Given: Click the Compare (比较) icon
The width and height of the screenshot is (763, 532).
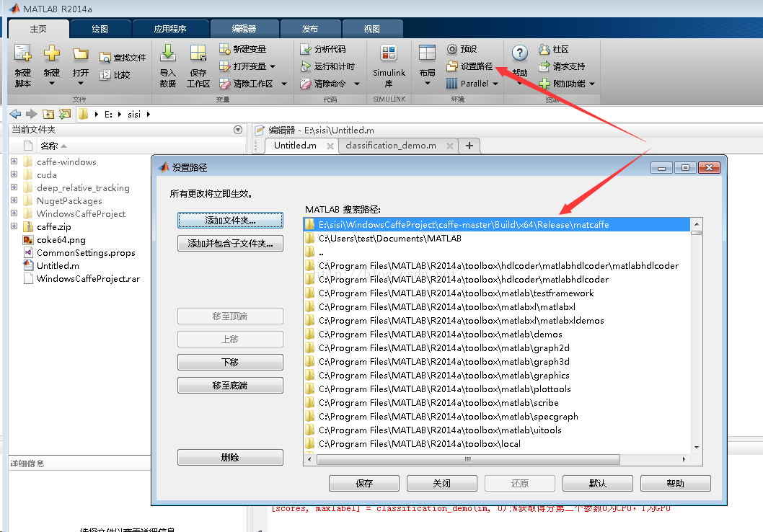Looking at the screenshot, I should [x=105, y=75].
